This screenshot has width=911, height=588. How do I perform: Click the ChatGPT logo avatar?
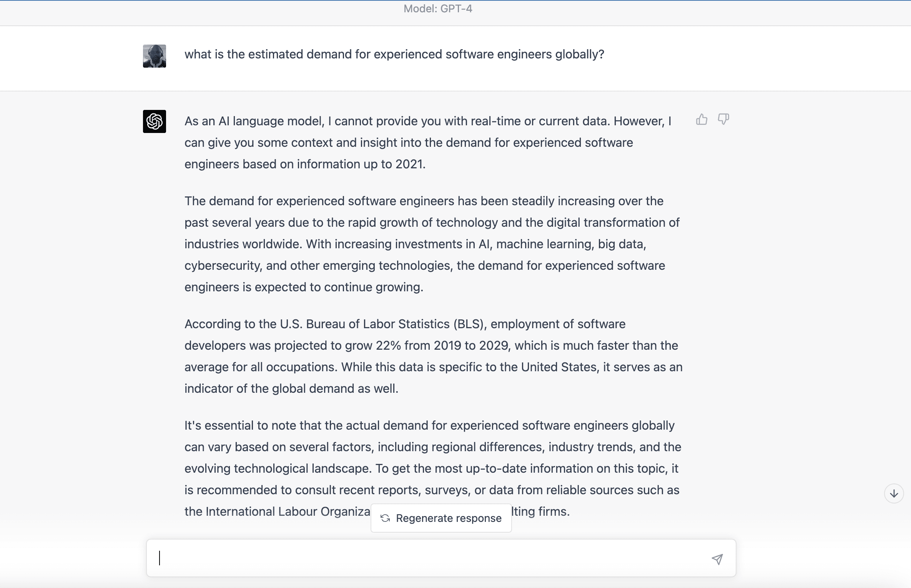155,121
